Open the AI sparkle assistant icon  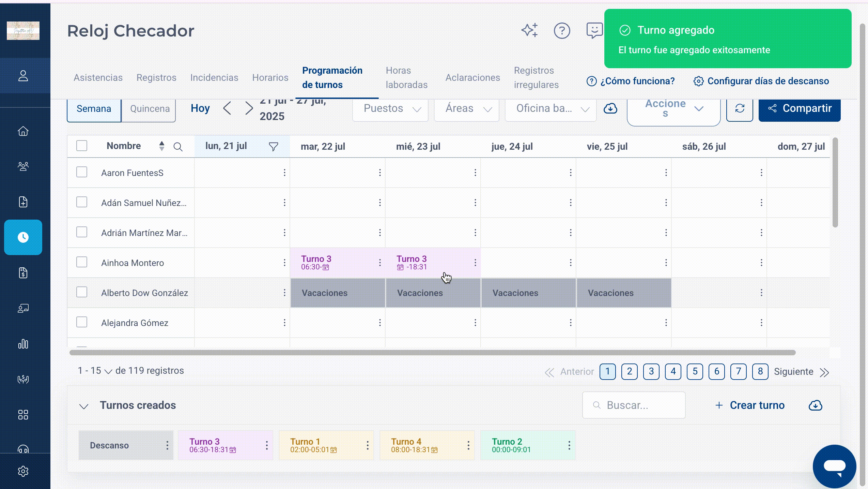[x=530, y=30]
